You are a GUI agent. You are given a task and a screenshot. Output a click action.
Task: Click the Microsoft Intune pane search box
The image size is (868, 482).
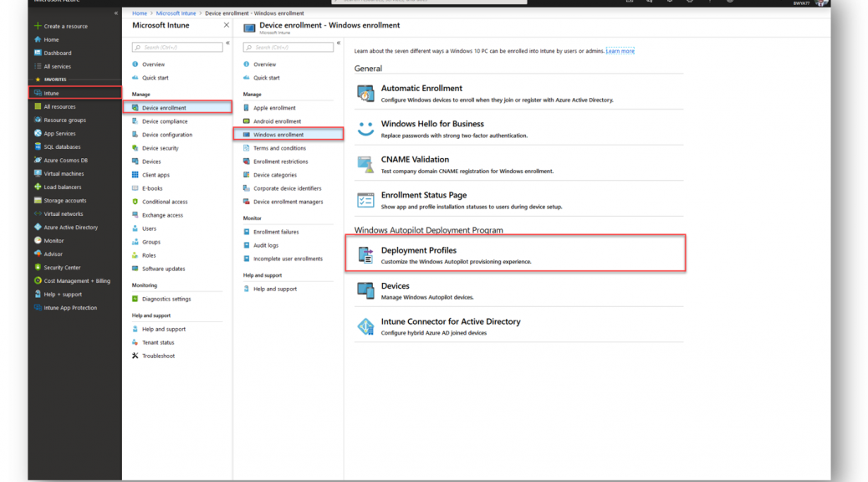click(177, 47)
